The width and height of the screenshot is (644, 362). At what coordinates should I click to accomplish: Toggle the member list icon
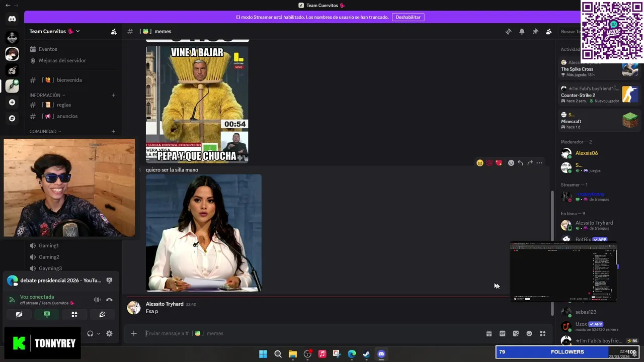549,31
